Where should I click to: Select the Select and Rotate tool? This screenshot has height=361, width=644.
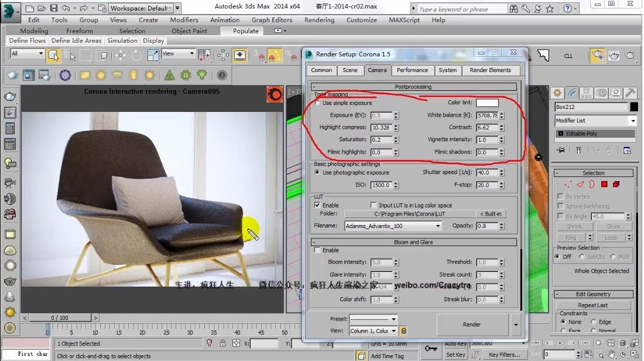pyautogui.click(x=136, y=55)
